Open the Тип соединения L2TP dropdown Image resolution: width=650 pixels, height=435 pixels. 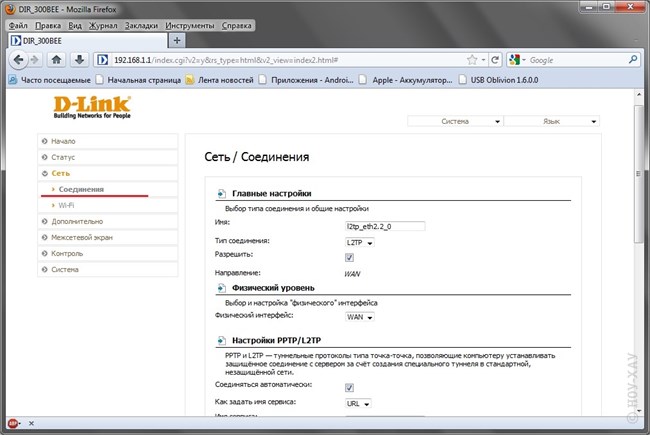[x=359, y=243]
